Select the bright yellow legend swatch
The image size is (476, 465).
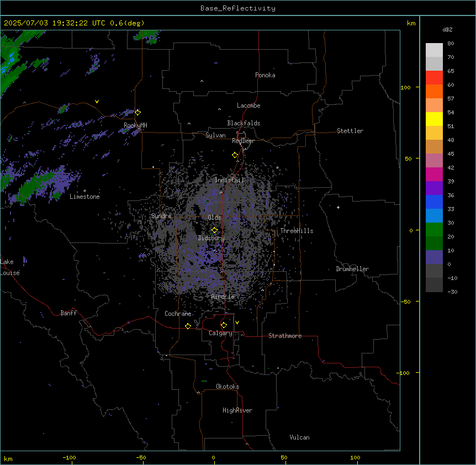click(434, 119)
